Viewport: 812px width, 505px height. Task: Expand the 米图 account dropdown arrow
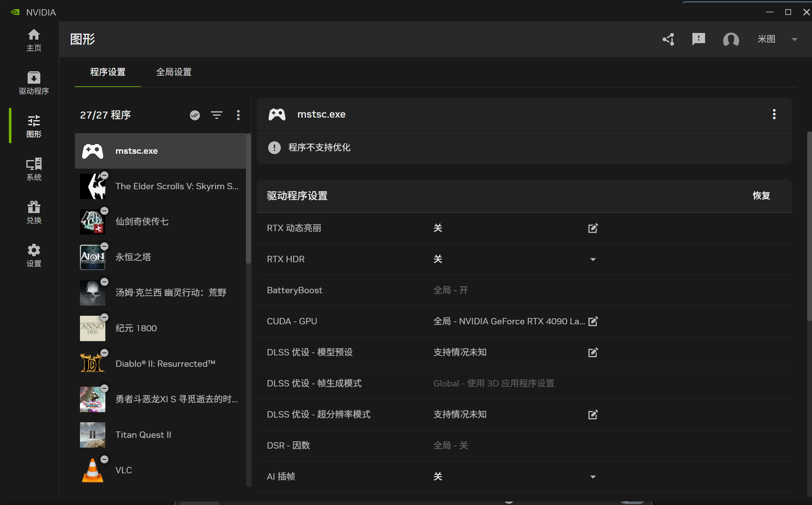pos(795,39)
